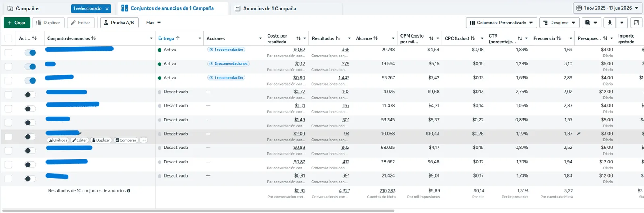
Task: Click the CTR column sort arrows
Action: 520,38
